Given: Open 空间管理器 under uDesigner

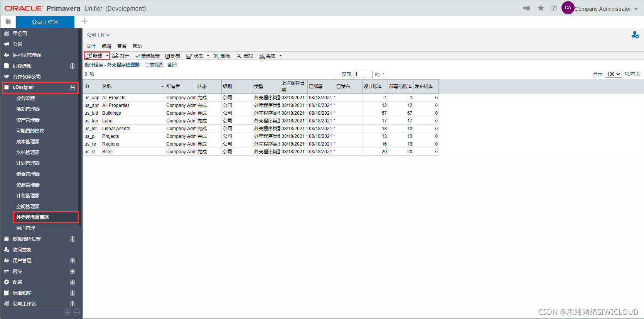Looking at the screenshot, I should (x=28, y=207).
